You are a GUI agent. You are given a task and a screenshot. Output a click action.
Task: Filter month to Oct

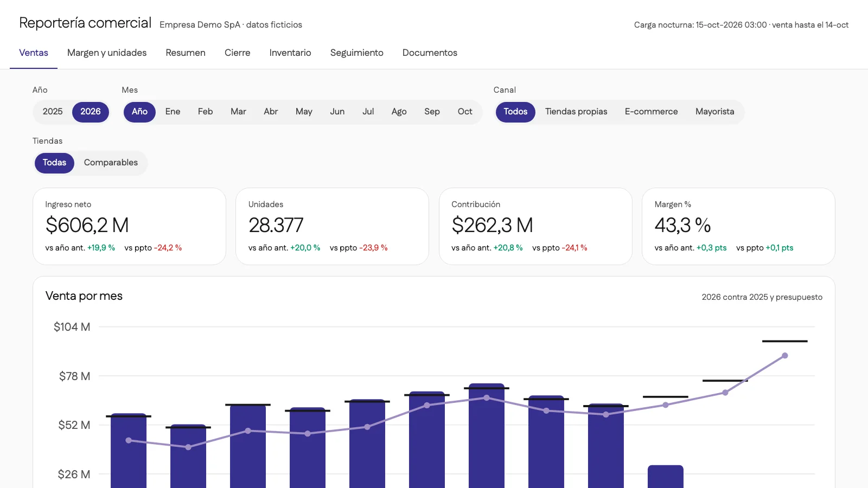(465, 112)
